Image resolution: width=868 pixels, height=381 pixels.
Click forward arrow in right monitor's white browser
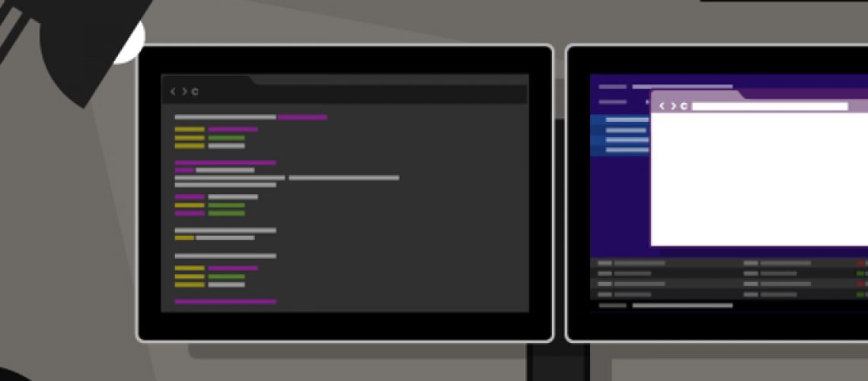point(673,107)
